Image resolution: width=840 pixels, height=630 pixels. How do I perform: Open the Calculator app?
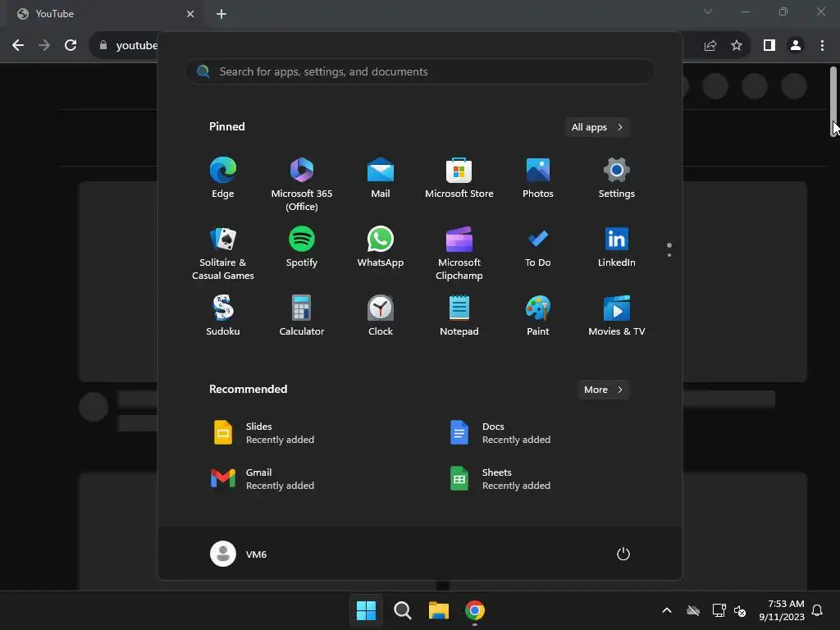(x=302, y=316)
